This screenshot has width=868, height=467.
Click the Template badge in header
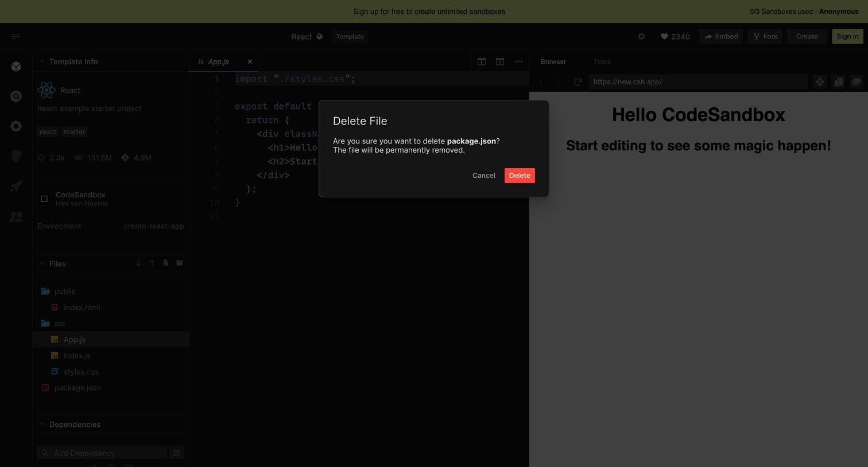click(x=350, y=37)
